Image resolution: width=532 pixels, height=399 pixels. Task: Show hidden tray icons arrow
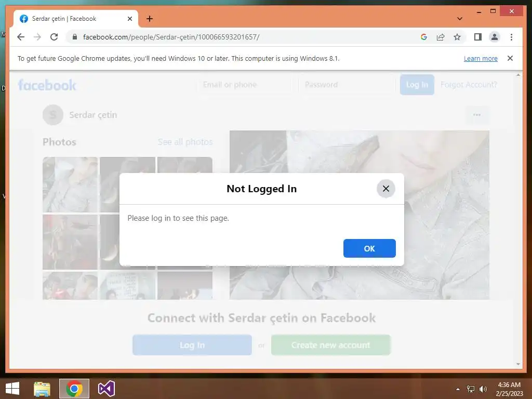coord(458,389)
